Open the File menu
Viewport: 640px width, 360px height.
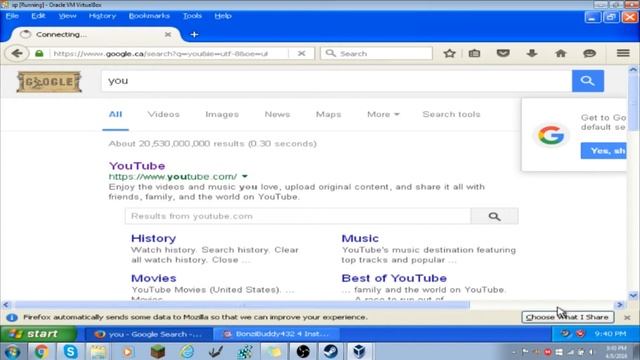[12, 16]
